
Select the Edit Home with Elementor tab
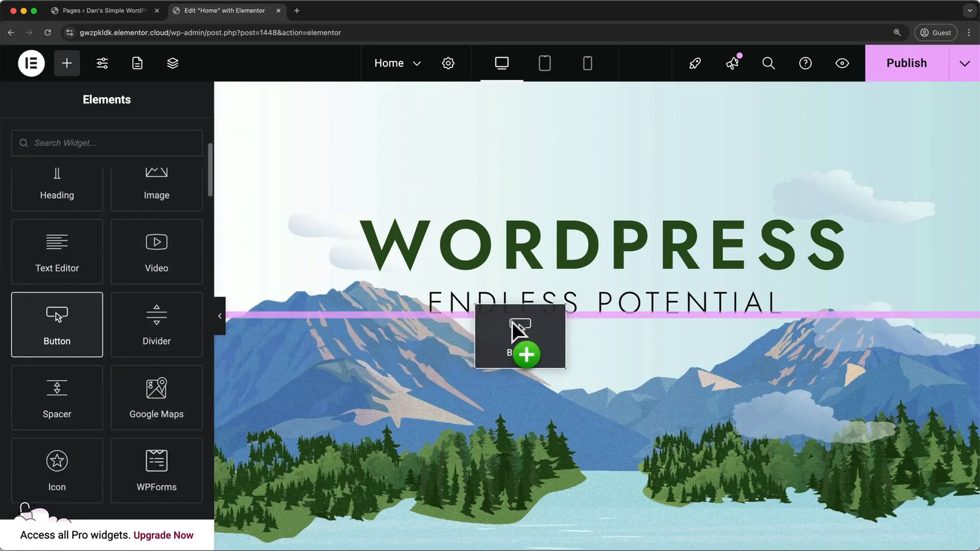[224, 10]
